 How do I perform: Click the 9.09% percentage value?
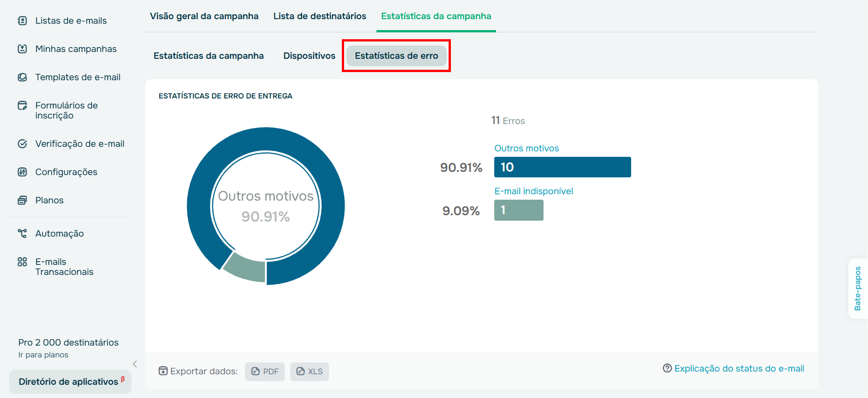tap(461, 211)
